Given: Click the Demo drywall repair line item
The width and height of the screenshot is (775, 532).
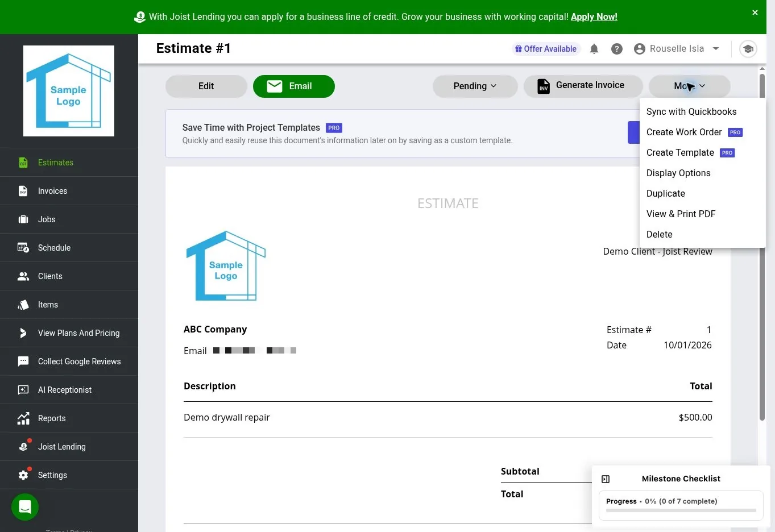Looking at the screenshot, I should 227,418.
